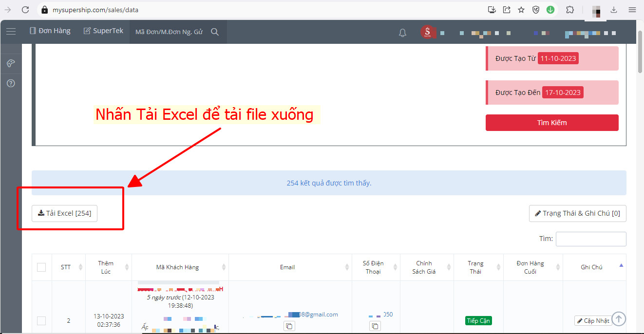The height and width of the screenshot is (334, 644).
Task: Open the help question mark icon
Action: (x=11, y=83)
